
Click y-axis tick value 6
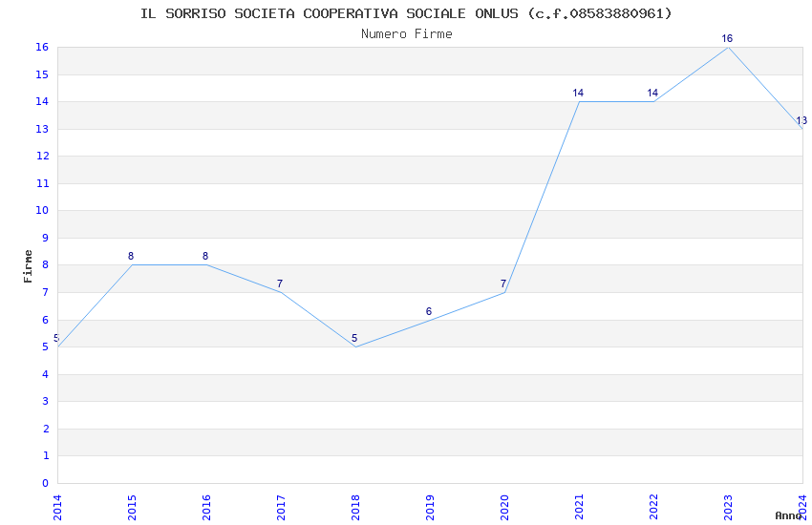point(46,320)
